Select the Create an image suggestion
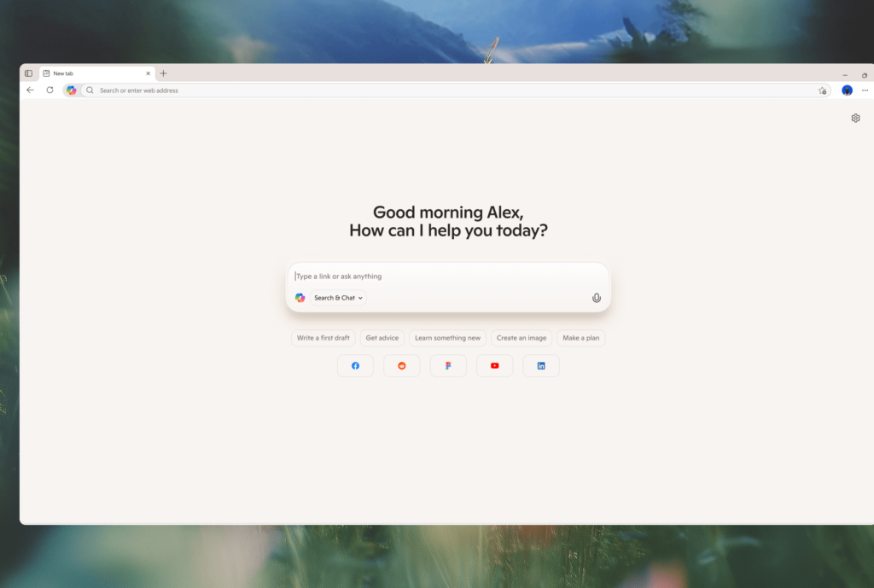 [x=521, y=338]
